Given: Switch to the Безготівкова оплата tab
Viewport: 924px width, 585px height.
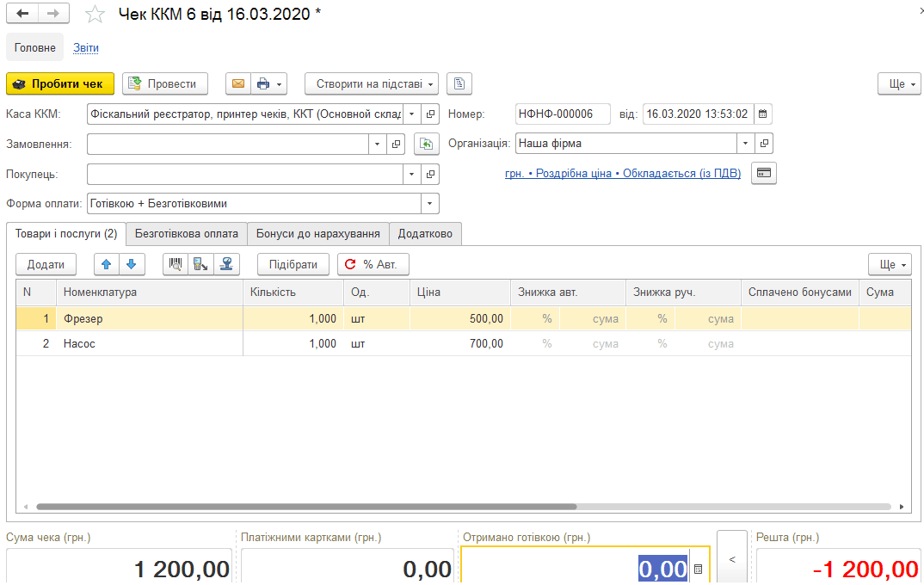Looking at the screenshot, I should (186, 233).
